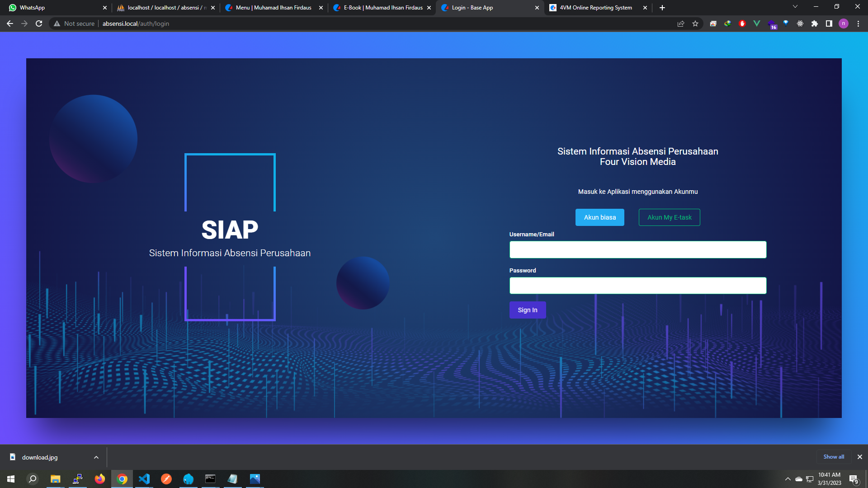Expand download.jpg options chevron
The height and width of the screenshot is (488, 868).
click(x=96, y=457)
